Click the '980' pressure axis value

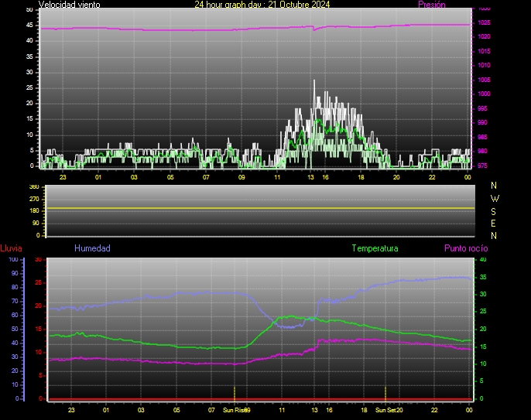click(x=482, y=152)
